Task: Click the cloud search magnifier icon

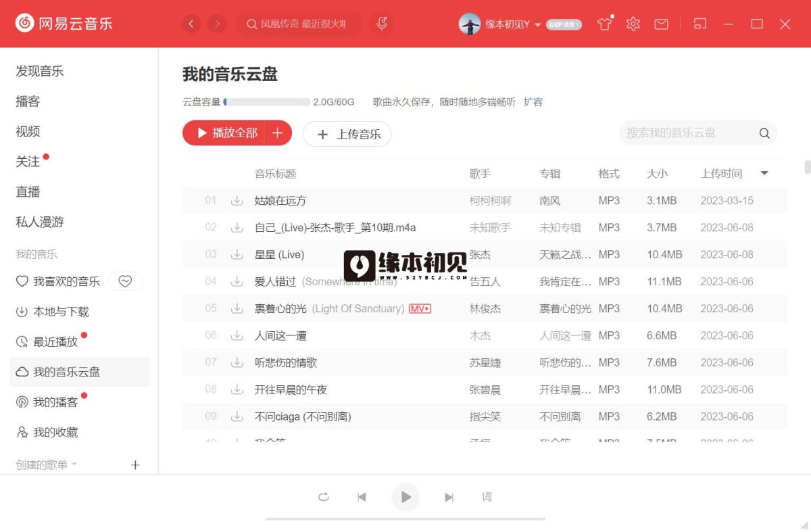Action: [x=764, y=133]
